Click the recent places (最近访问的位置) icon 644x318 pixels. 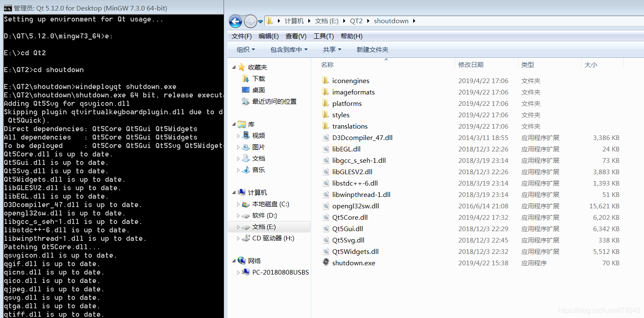[246, 101]
